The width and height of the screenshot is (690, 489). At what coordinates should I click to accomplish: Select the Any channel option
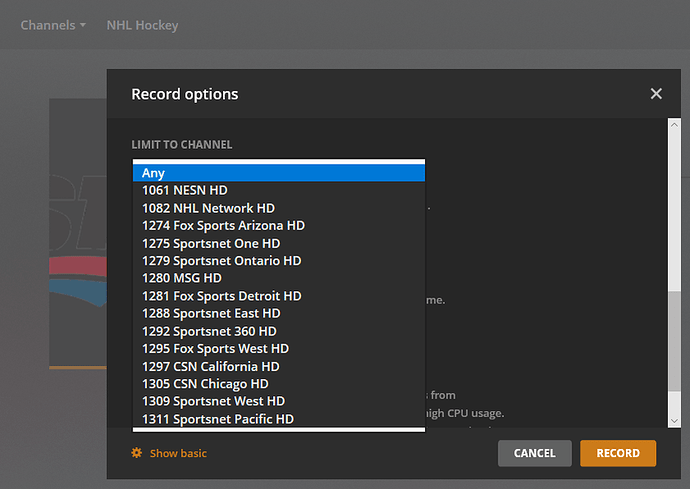279,173
